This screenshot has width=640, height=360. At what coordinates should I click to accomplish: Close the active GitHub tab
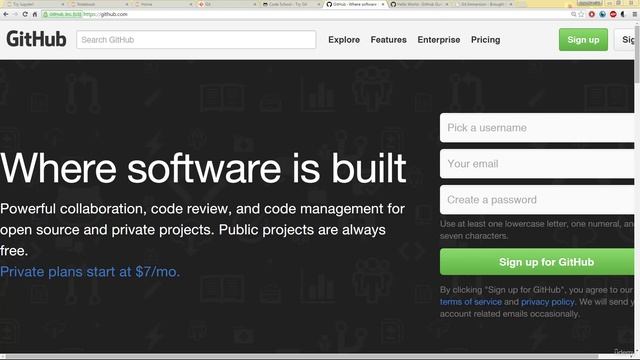pos(383,4)
